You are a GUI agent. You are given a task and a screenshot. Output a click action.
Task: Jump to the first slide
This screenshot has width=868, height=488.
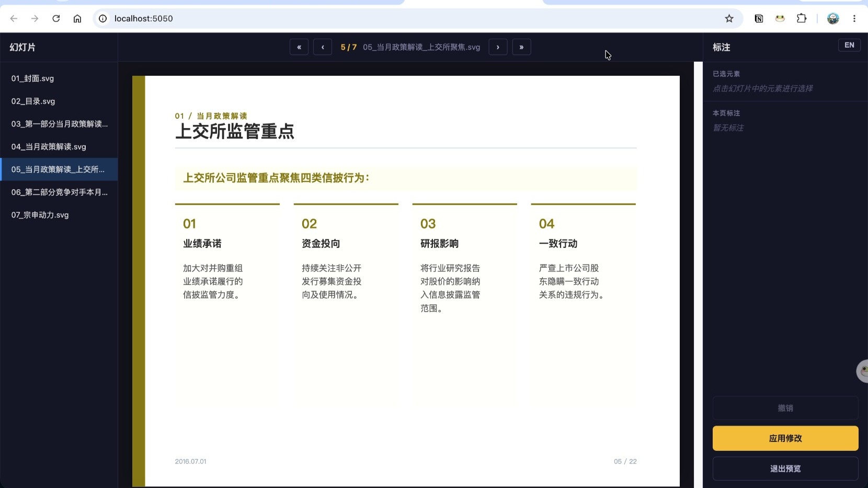pos(299,47)
